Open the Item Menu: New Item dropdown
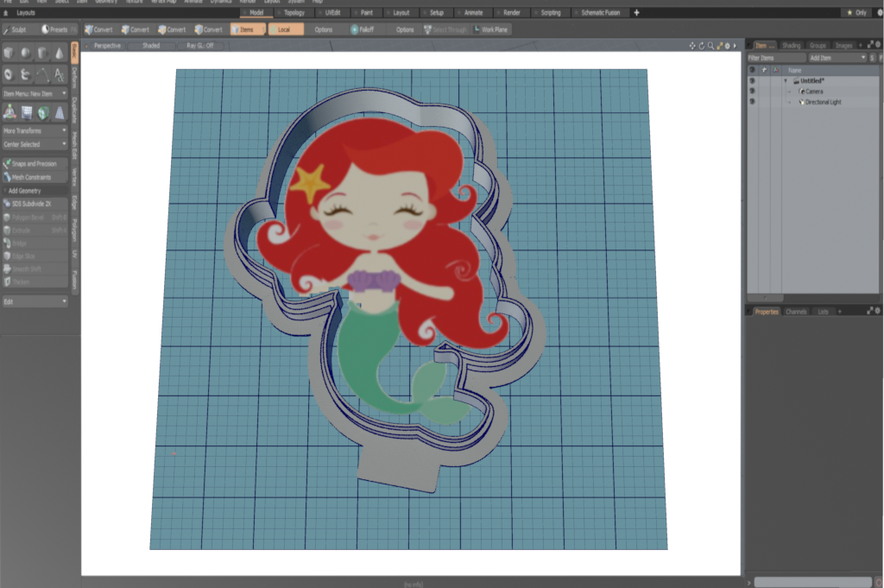Image resolution: width=884 pixels, height=588 pixels. (x=35, y=92)
